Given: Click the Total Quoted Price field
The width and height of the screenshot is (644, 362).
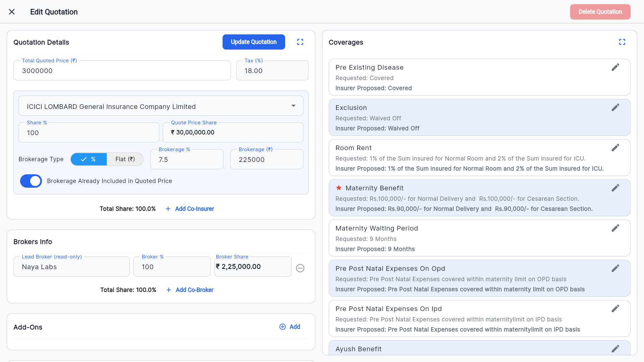Looking at the screenshot, I should [122, 71].
